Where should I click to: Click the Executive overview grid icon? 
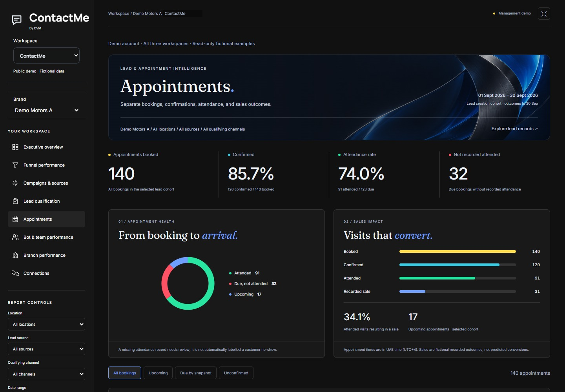pos(15,147)
